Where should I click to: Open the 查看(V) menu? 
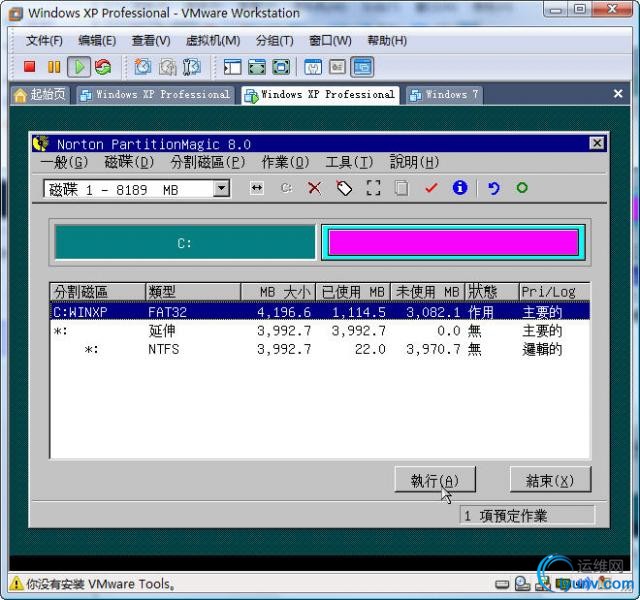tap(151, 40)
